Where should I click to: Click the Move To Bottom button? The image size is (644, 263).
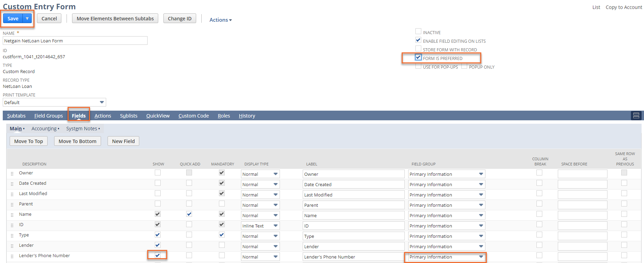click(78, 141)
